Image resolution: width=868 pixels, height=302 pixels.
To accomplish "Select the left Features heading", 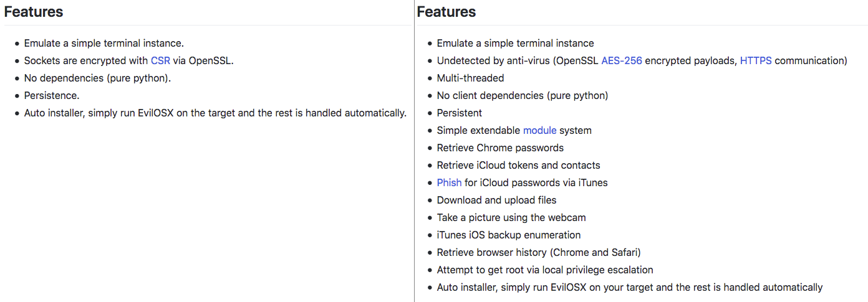I will pyautogui.click(x=34, y=12).
